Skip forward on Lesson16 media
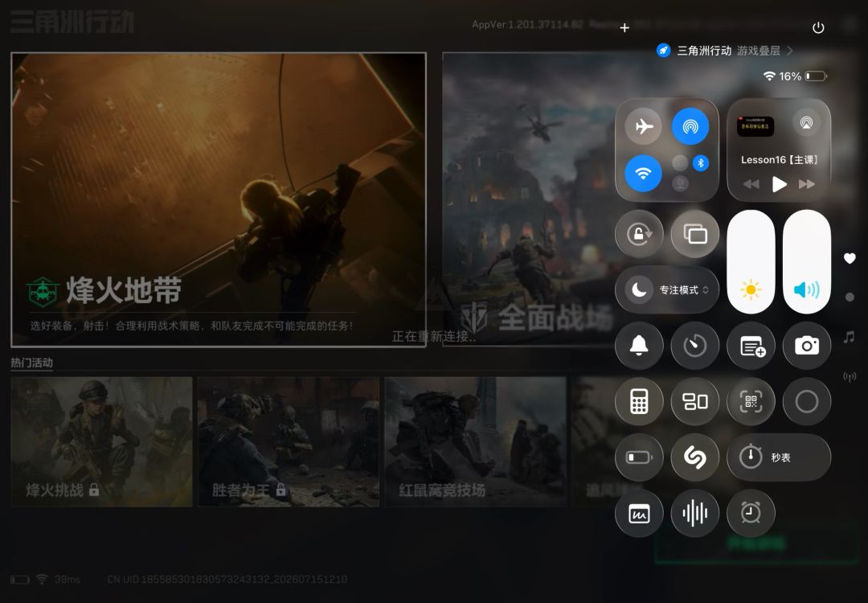Viewport: 868px width, 603px height. 807,184
